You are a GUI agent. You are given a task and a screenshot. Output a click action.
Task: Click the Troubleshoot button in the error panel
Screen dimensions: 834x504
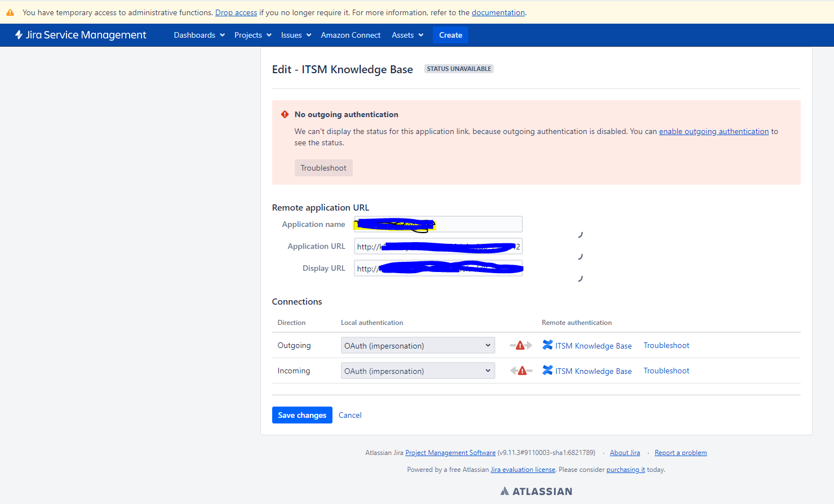pyautogui.click(x=323, y=168)
